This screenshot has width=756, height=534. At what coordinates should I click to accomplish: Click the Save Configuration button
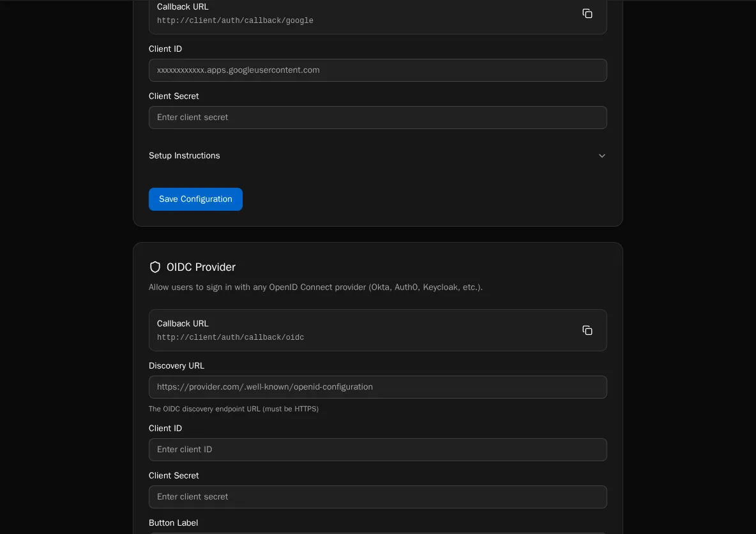(195, 199)
